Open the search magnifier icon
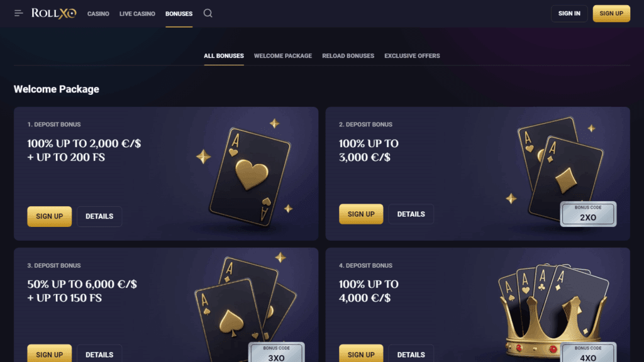Image resolution: width=644 pixels, height=362 pixels. (x=208, y=14)
